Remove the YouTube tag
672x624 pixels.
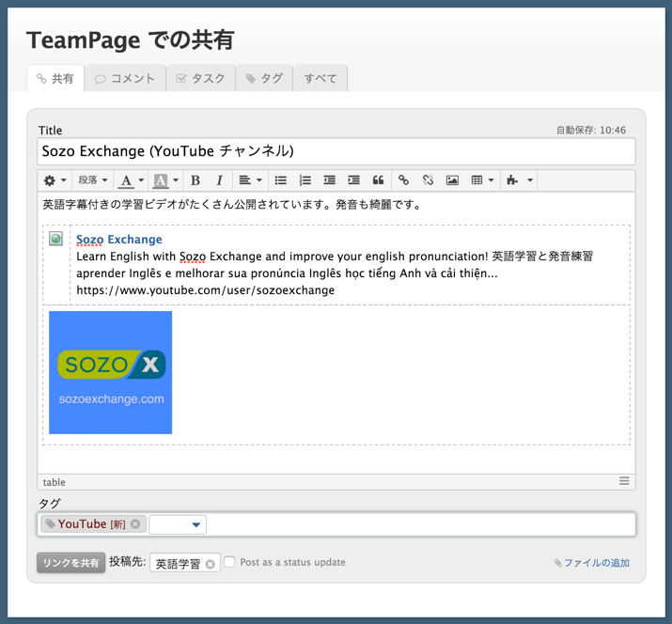(135, 524)
